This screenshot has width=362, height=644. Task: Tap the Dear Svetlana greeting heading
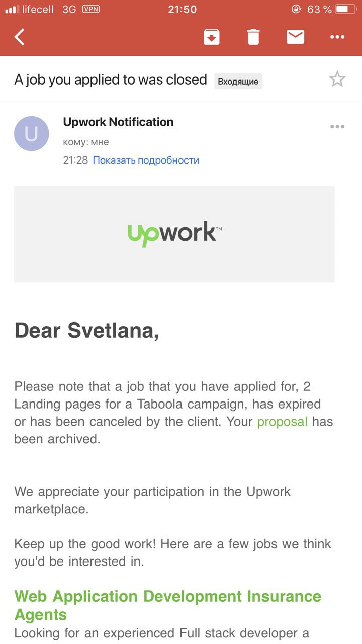pyautogui.click(x=86, y=331)
